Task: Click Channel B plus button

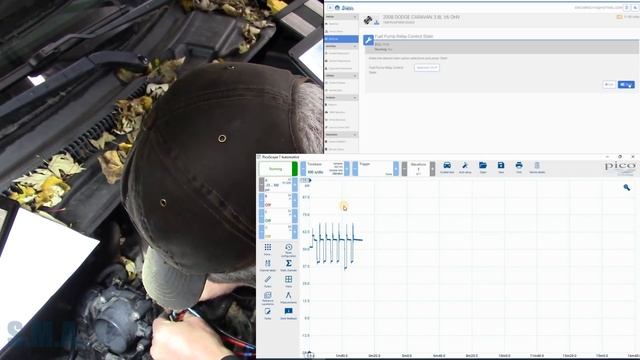Action: (295, 200)
